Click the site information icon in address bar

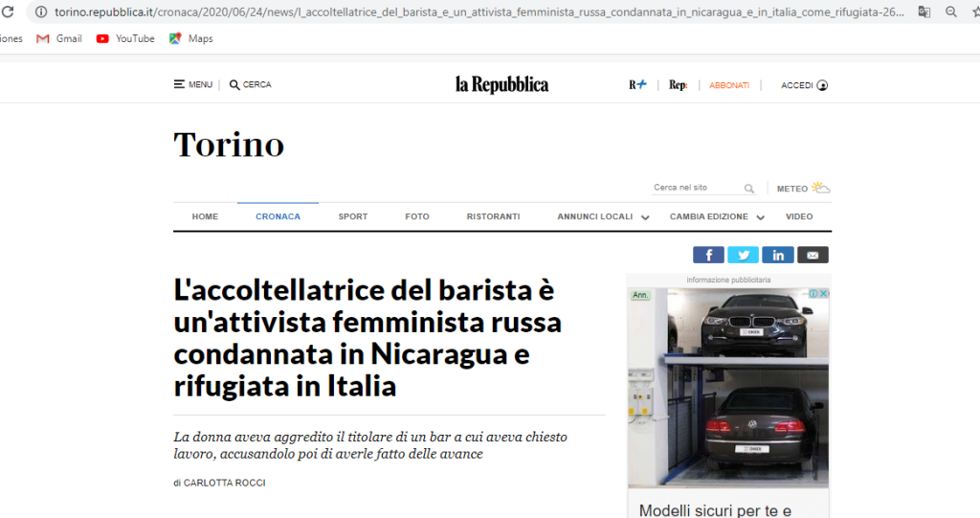[40, 11]
